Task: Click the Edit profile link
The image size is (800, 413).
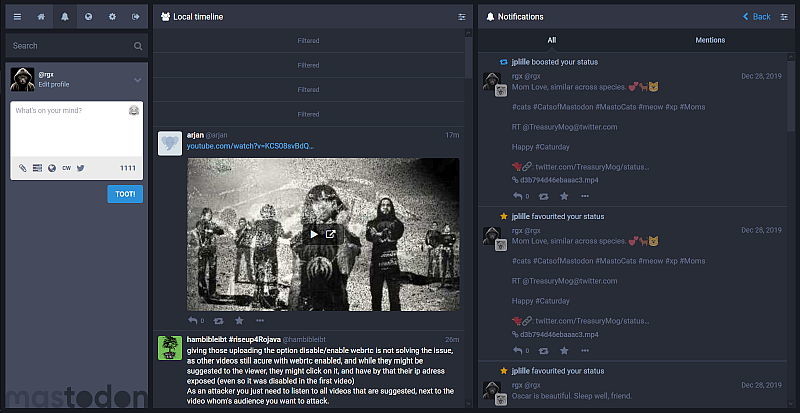Action: pyautogui.click(x=54, y=85)
